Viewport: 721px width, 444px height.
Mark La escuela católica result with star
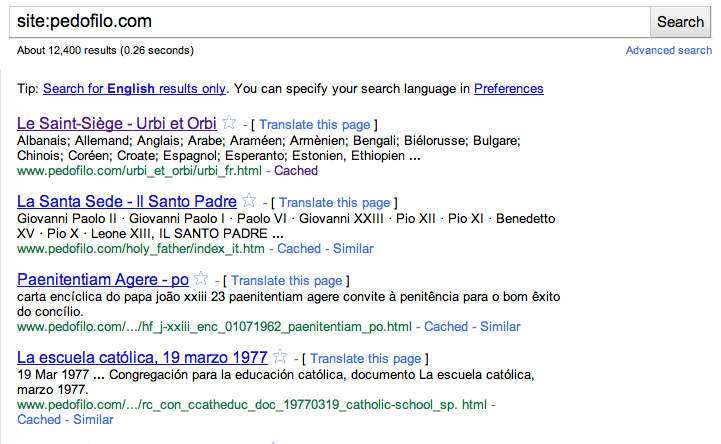tap(280, 357)
